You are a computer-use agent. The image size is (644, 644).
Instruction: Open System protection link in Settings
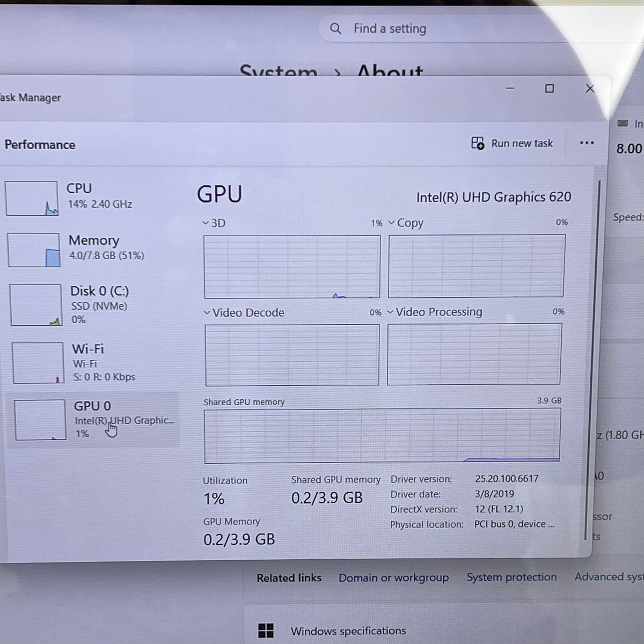tap(511, 577)
